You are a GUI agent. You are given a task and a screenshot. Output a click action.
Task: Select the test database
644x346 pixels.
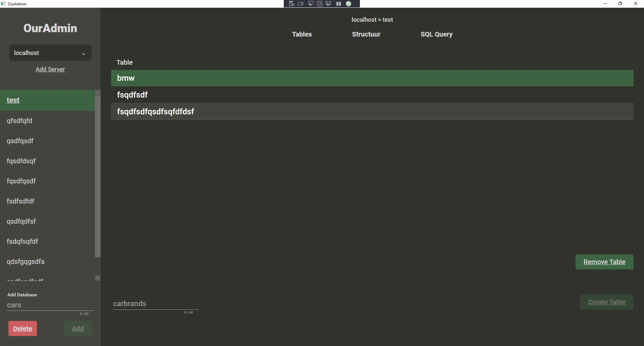coord(47,100)
